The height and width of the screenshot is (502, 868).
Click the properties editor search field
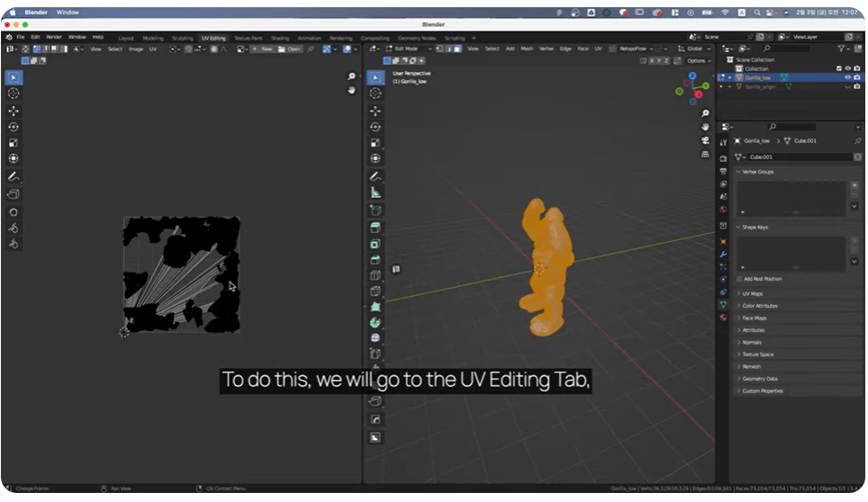(x=791, y=127)
